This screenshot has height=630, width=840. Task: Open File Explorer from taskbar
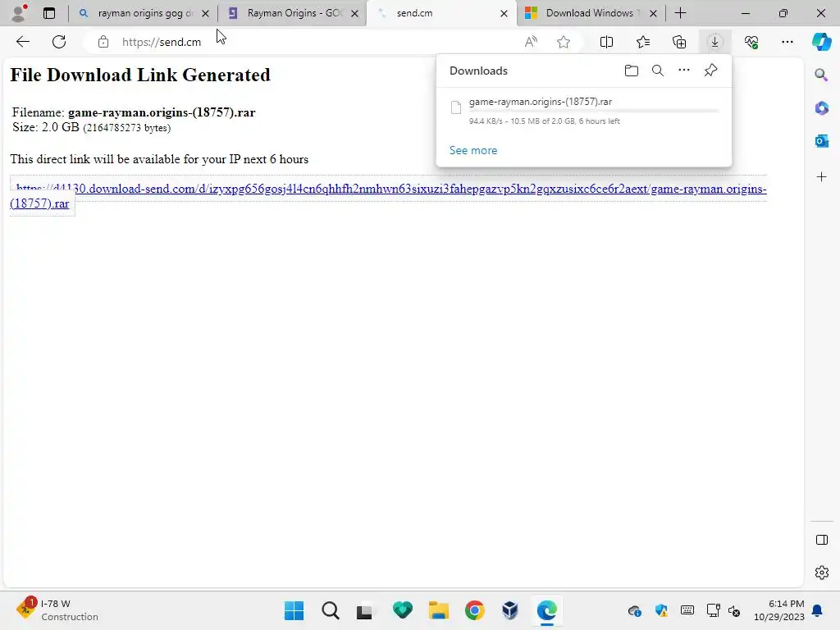(438, 610)
